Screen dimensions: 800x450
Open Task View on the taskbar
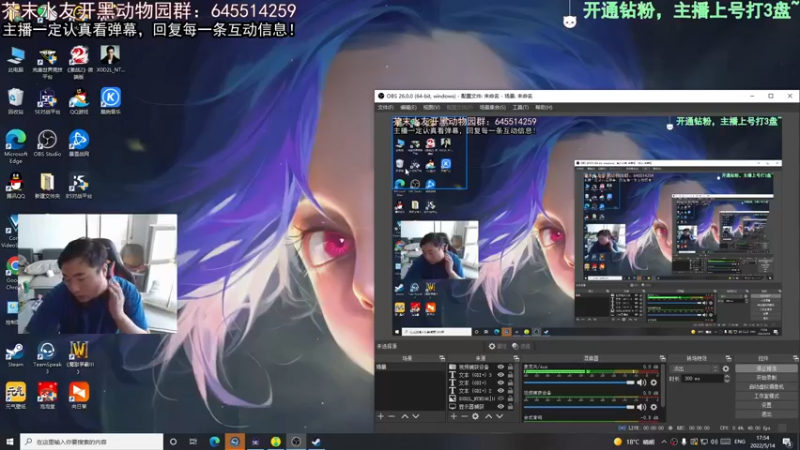tap(193, 441)
